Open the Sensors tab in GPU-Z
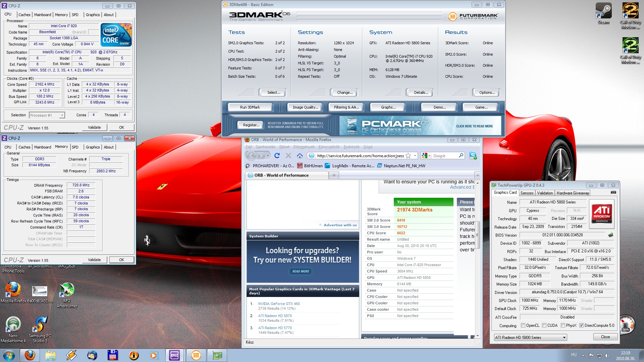 (x=527, y=193)
